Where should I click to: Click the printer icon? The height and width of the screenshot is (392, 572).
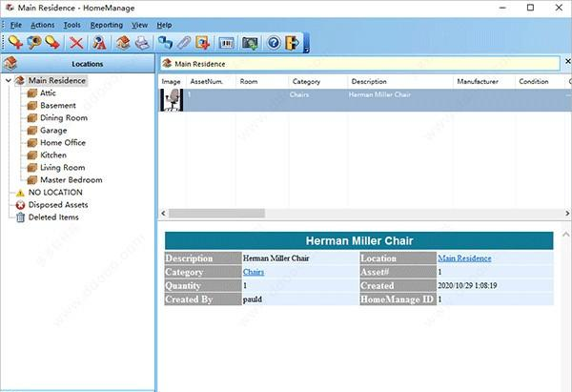142,43
